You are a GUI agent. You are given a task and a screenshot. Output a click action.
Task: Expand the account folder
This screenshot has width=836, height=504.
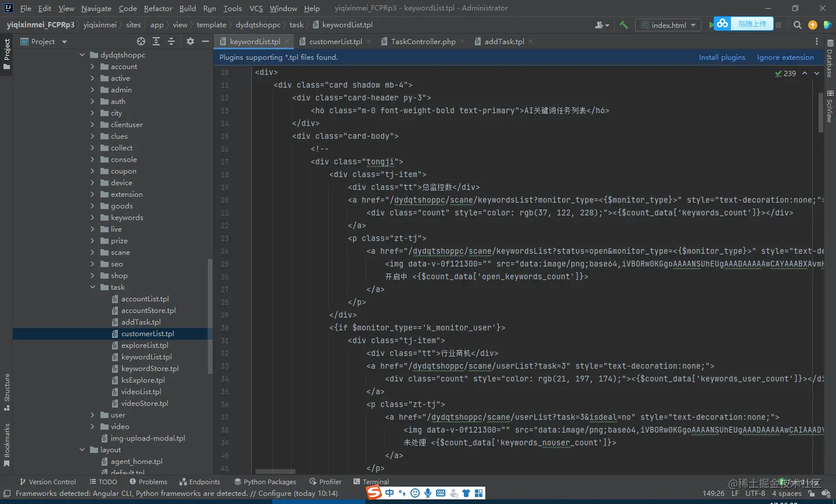coord(92,67)
